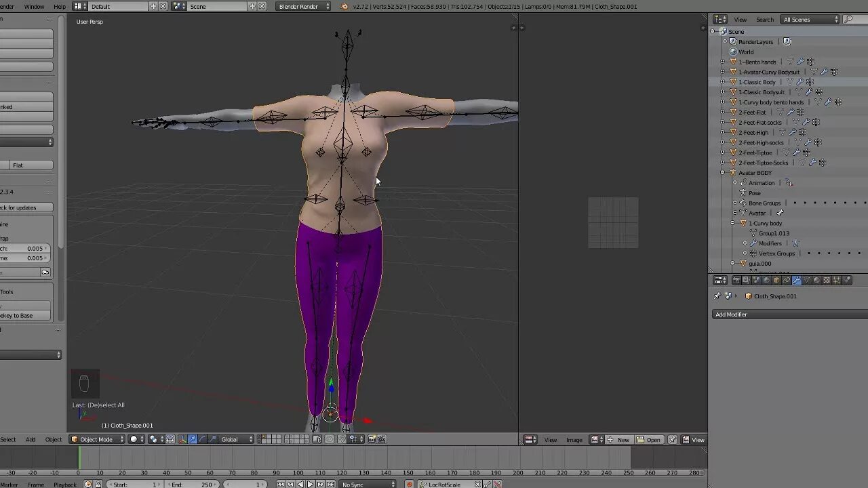Toggle the timeline frame-range lock icon

[x=98, y=485]
